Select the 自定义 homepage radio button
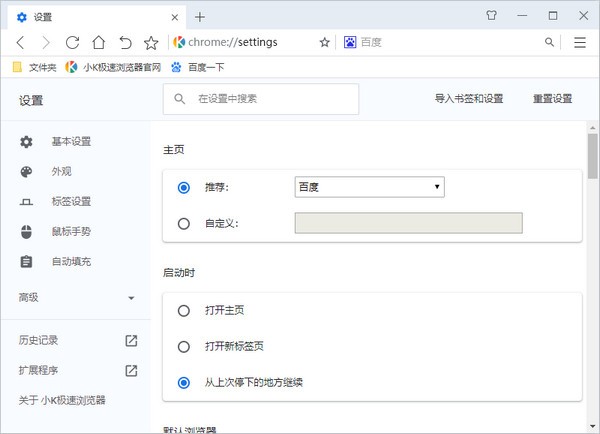 [183, 223]
